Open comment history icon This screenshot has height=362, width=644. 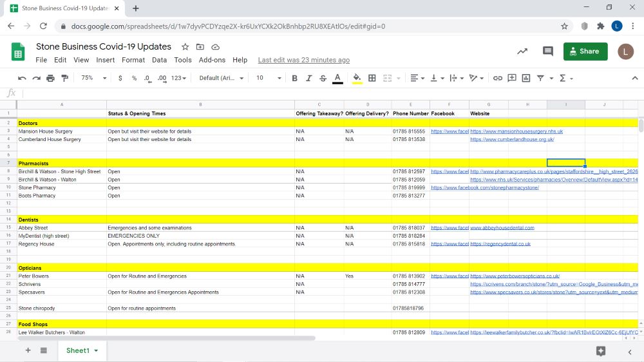point(548,52)
